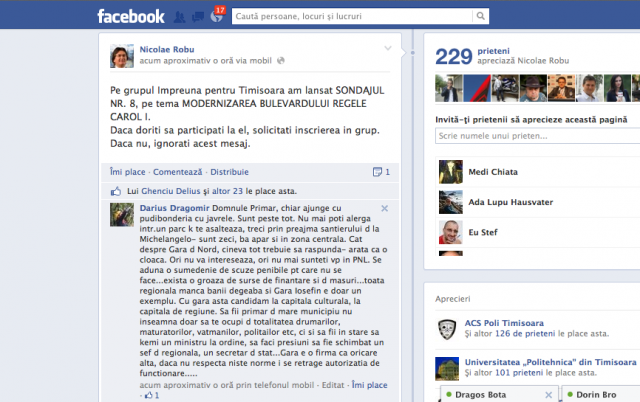
Task: Focus the 'Caută persoane, locuri și lucruri' search field
Action: coord(352,16)
